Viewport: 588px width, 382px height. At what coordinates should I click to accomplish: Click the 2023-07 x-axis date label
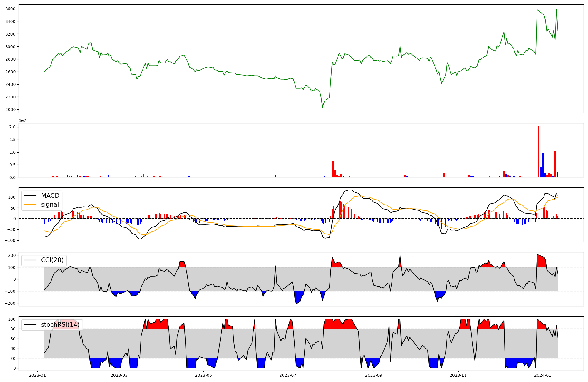(x=288, y=375)
